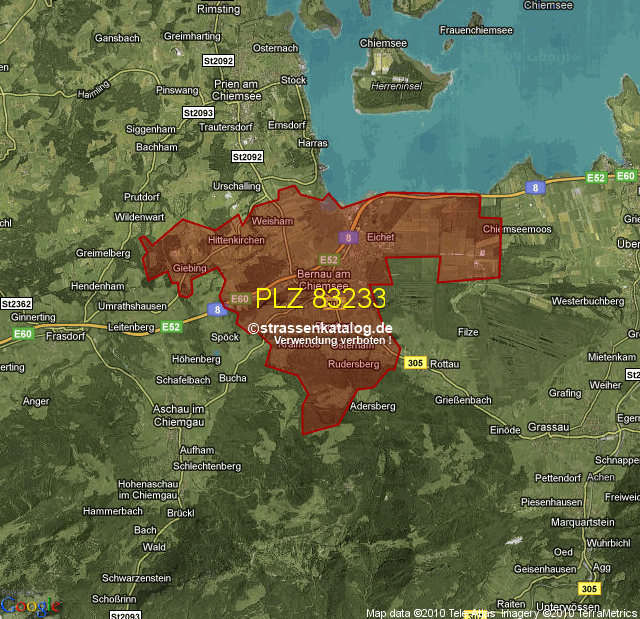Viewport: 640px width, 619px height.
Task: Click the St2092 shield above Urschalling
Action: 246,157
